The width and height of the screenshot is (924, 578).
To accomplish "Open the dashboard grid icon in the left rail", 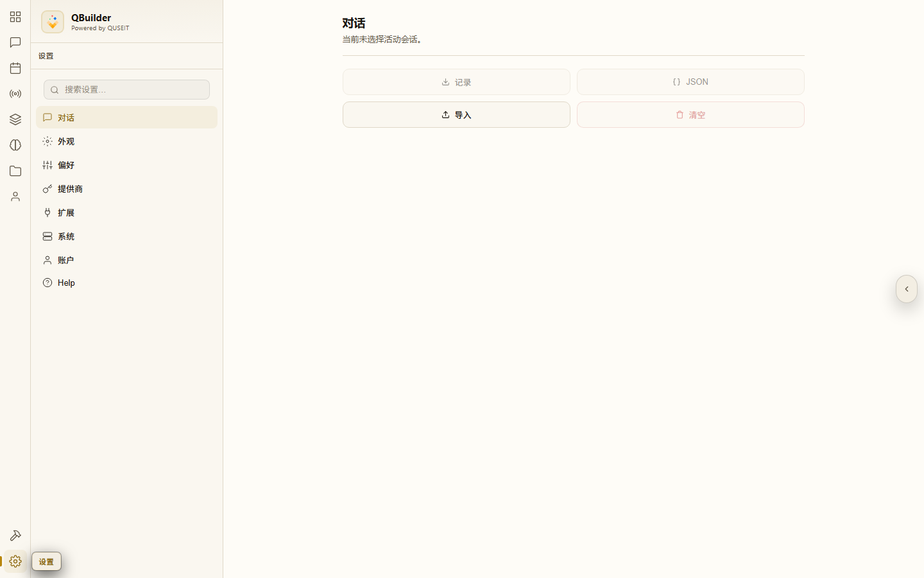I will click(x=15, y=17).
